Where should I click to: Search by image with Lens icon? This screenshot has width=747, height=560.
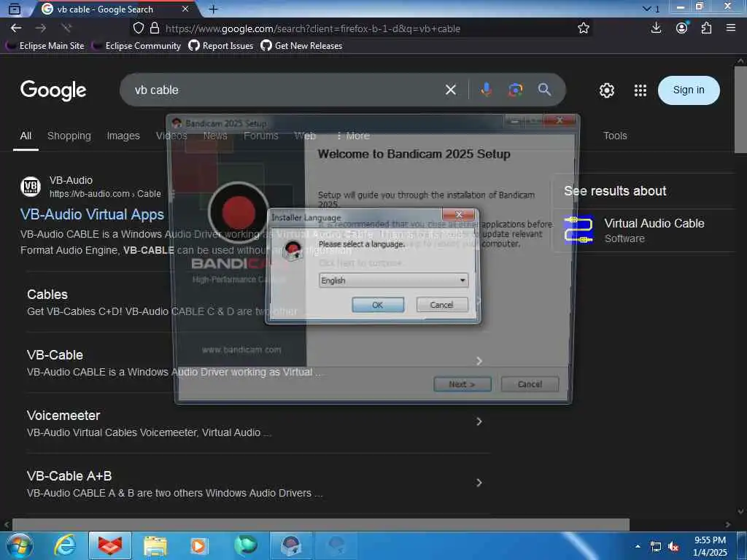[x=516, y=90]
